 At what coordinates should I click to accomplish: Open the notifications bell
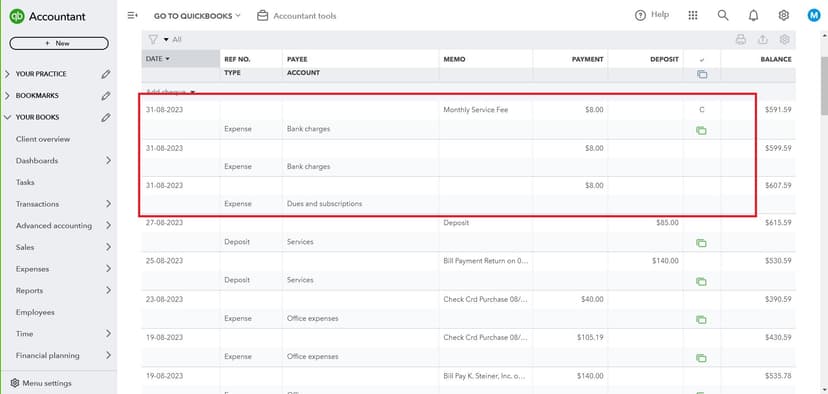(x=754, y=16)
